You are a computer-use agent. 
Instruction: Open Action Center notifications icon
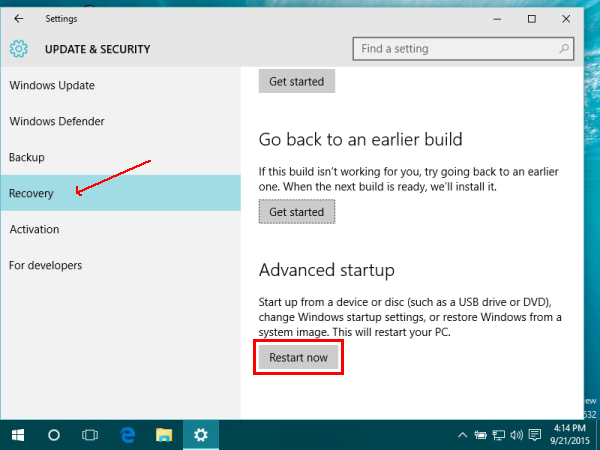point(535,435)
